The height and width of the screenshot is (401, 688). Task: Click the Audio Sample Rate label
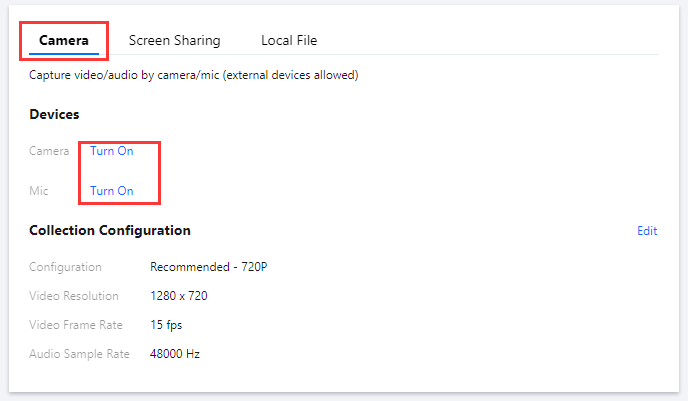[80, 354]
